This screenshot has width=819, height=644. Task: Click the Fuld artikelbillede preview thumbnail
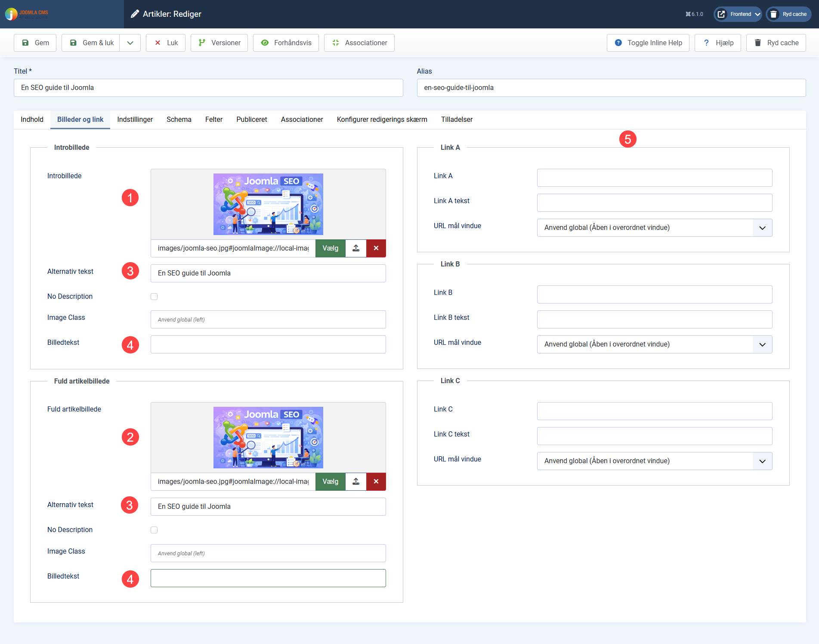[x=268, y=437]
